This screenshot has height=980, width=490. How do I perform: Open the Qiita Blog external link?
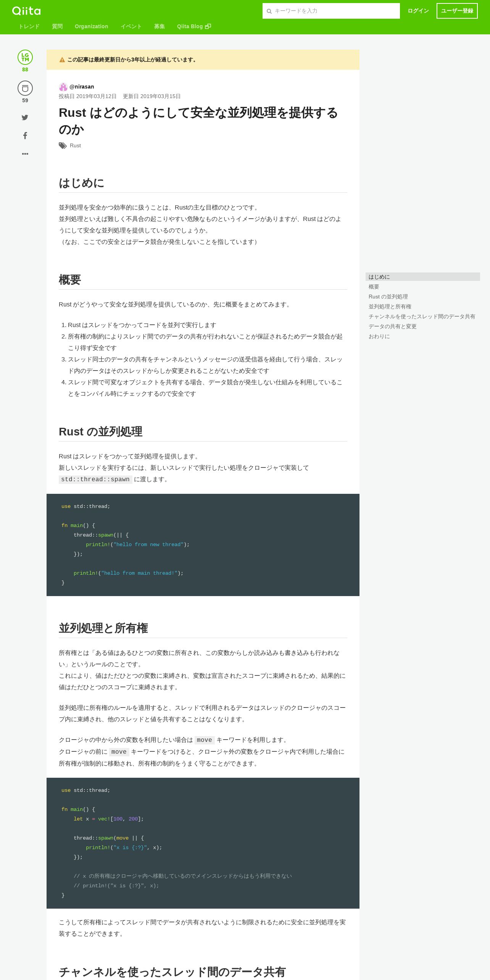click(x=194, y=26)
